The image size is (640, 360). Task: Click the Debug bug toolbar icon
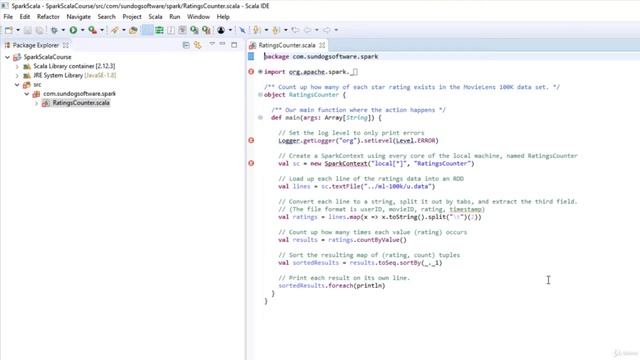point(54,30)
